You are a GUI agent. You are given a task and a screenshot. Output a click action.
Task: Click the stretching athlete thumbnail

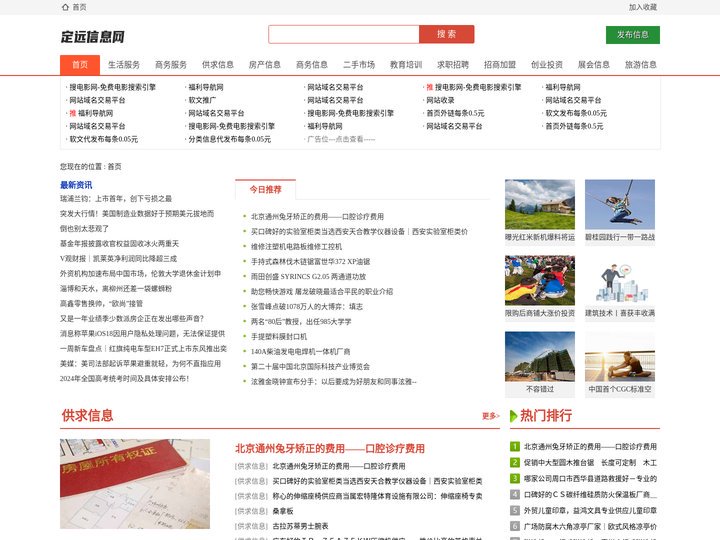(620, 356)
